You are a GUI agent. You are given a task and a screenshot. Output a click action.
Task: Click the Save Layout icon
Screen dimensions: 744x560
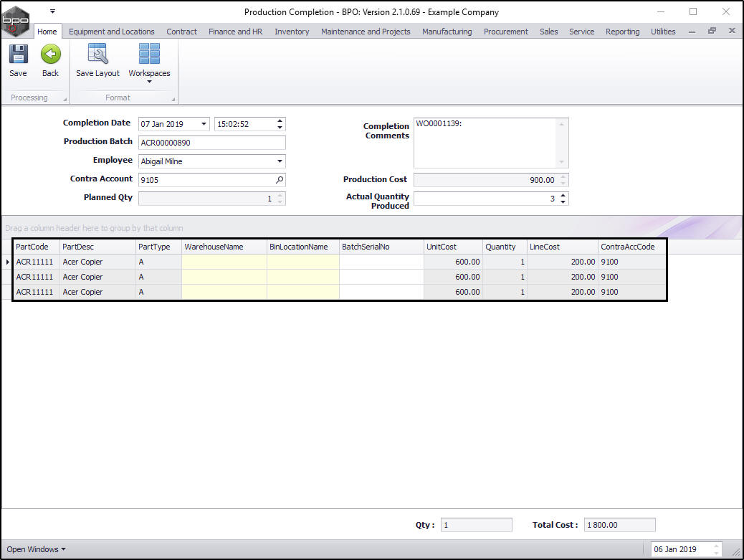(x=98, y=54)
